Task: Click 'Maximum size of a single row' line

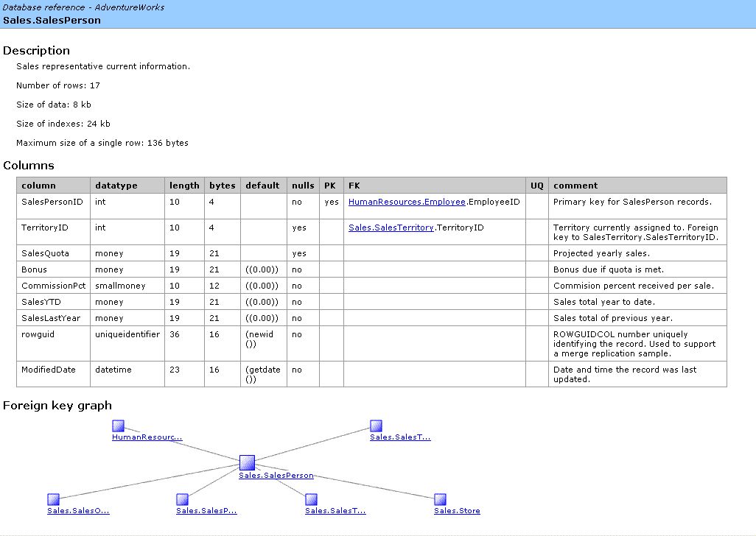Action: 102,143
